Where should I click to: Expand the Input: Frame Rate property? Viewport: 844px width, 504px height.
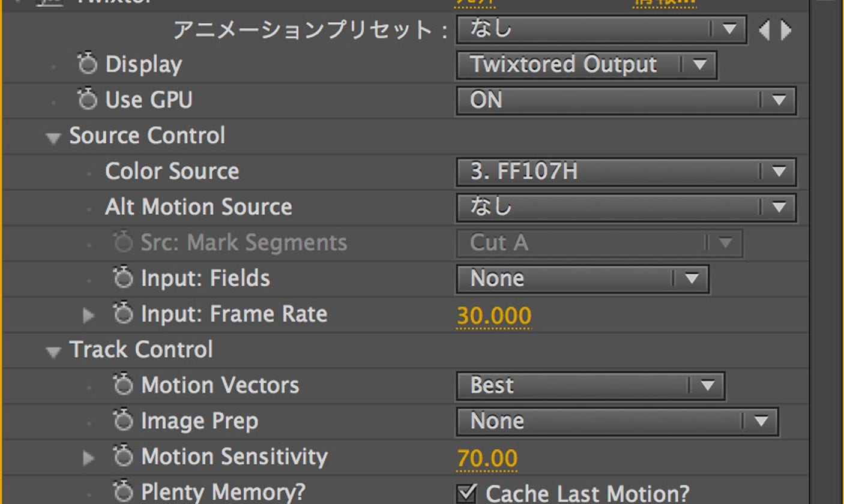(x=89, y=314)
